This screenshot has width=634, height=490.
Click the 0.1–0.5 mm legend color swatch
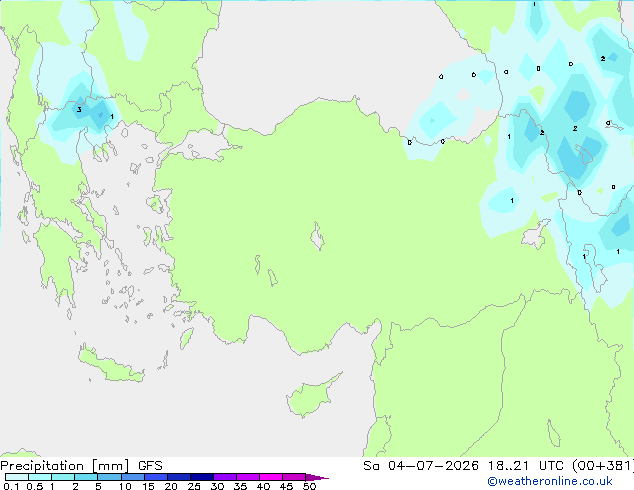[17, 477]
